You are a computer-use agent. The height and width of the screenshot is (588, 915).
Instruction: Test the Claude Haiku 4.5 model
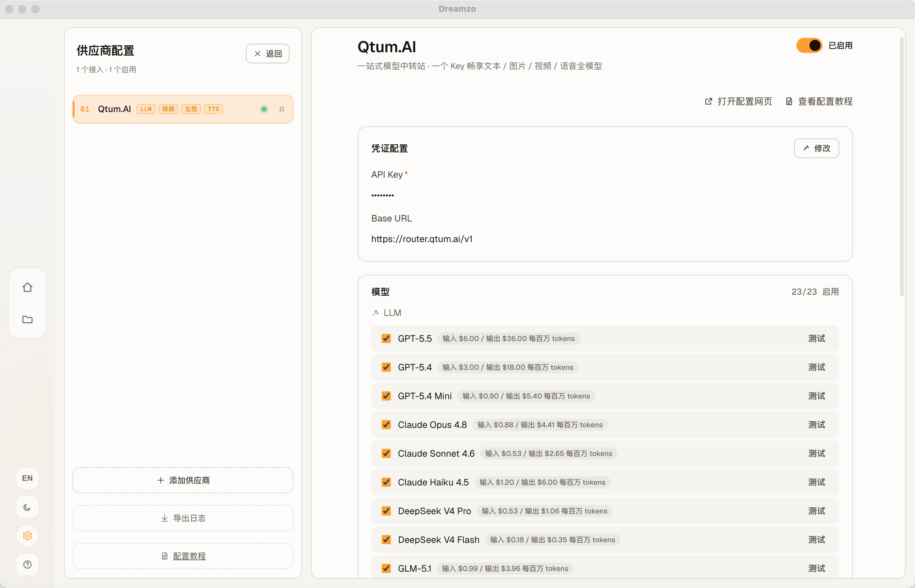pos(816,482)
